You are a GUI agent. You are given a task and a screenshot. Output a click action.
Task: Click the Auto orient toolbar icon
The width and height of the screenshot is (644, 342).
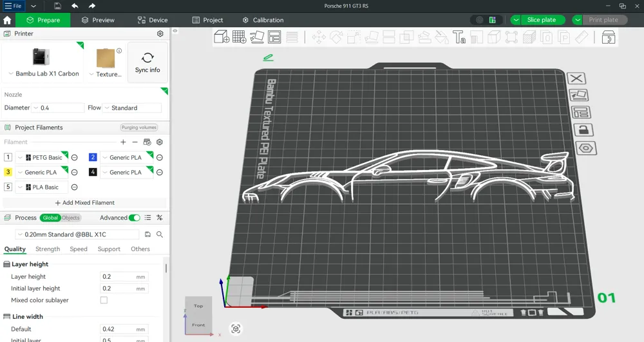click(257, 37)
